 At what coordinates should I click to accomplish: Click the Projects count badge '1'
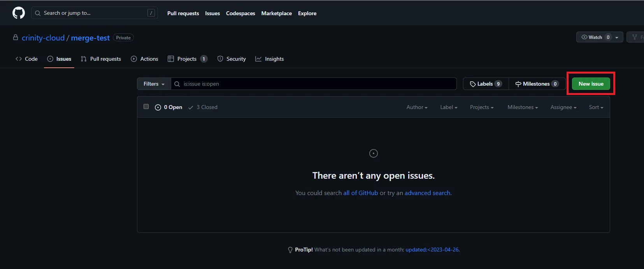pyautogui.click(x=204, y=59)
